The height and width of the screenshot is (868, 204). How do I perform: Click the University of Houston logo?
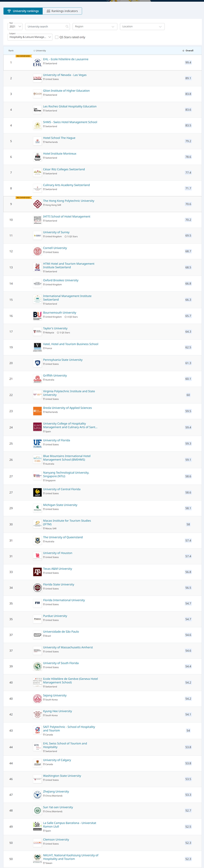[x=38, y=556]
